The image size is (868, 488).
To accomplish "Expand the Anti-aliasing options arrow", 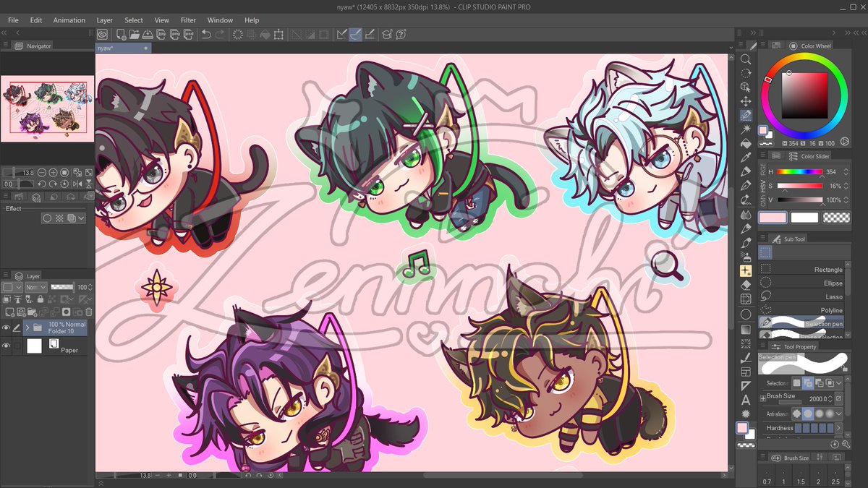I will [x=839, y=414].
